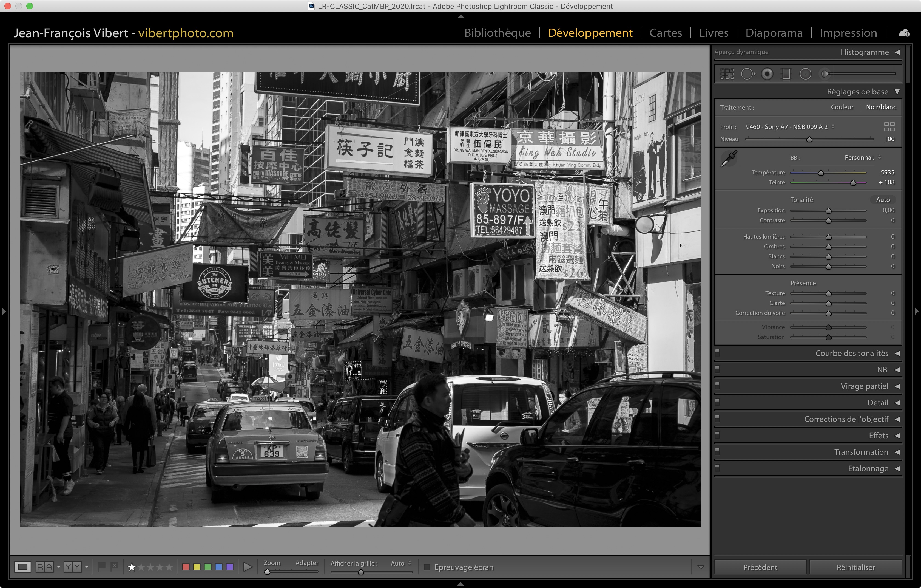Select the Adjustment brush tool
Screen dimensions: 921x588
(825, 74)
